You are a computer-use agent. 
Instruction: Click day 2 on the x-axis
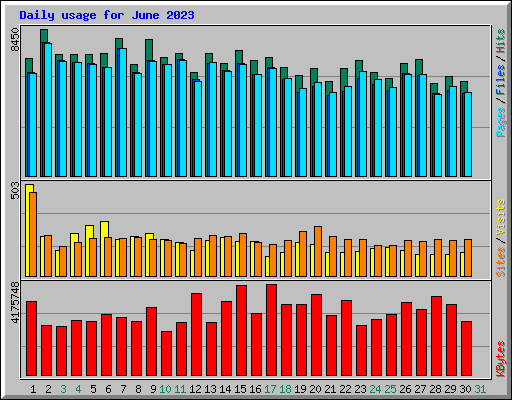pyautogui.click(x=48, y=389)
